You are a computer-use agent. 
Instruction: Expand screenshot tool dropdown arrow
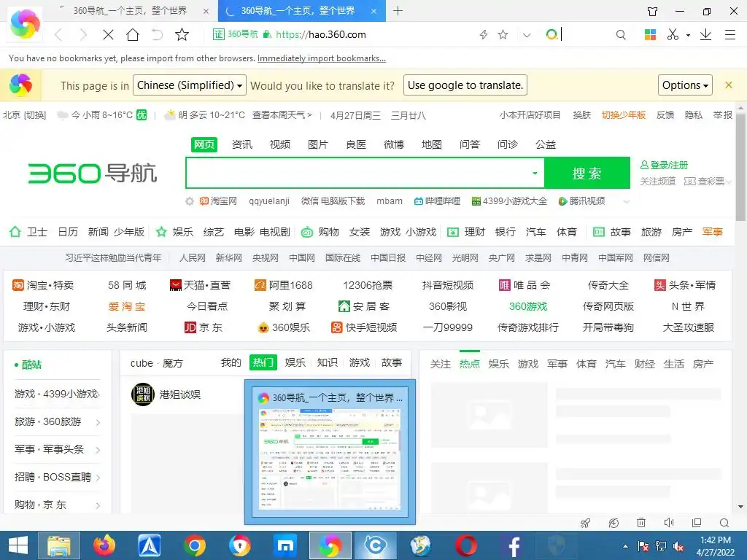688,35
